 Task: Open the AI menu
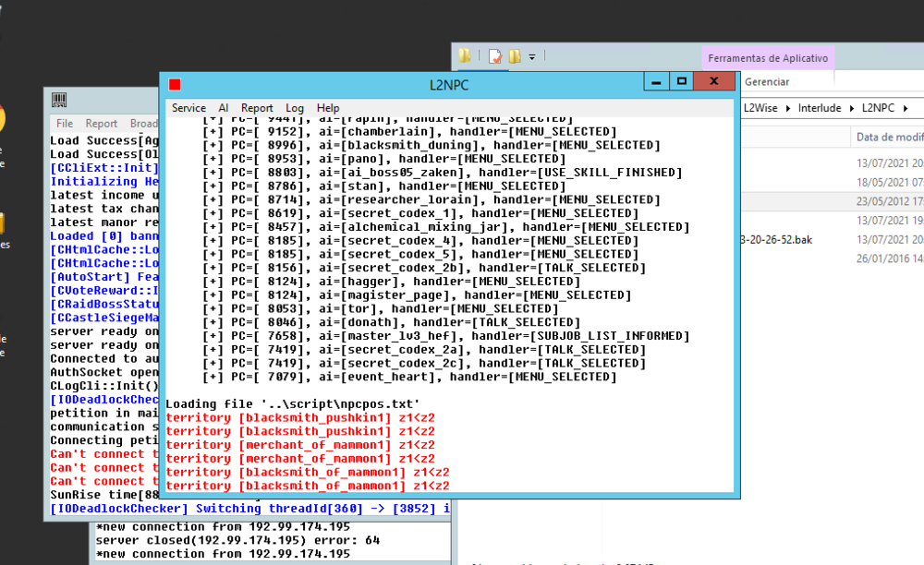pyautogui.click(x=223, y=108)
